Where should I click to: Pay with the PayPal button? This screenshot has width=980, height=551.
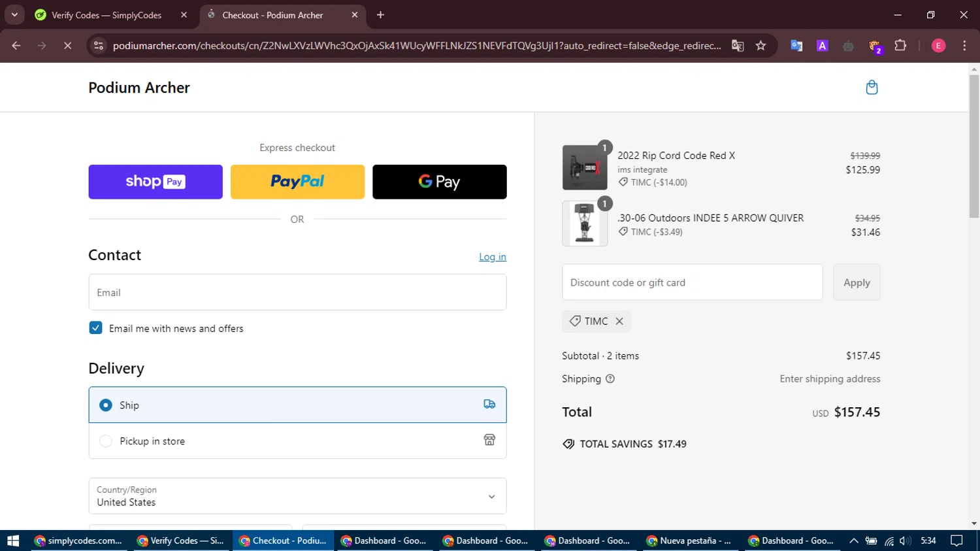[297, 182]
